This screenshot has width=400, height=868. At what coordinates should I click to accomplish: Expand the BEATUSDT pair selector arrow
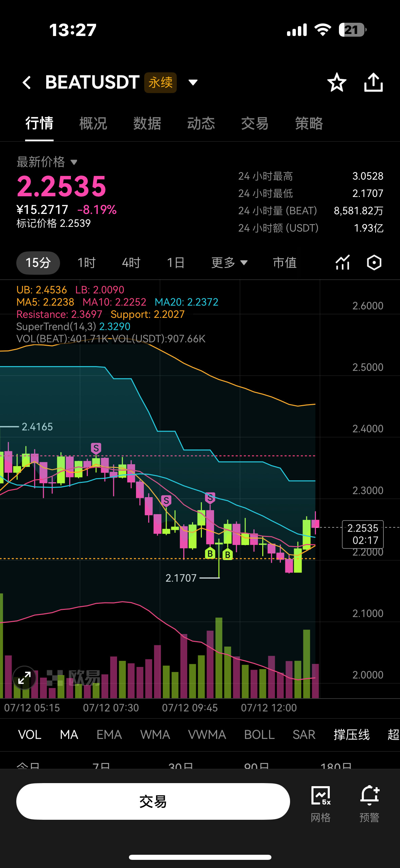tap(193, 83)
